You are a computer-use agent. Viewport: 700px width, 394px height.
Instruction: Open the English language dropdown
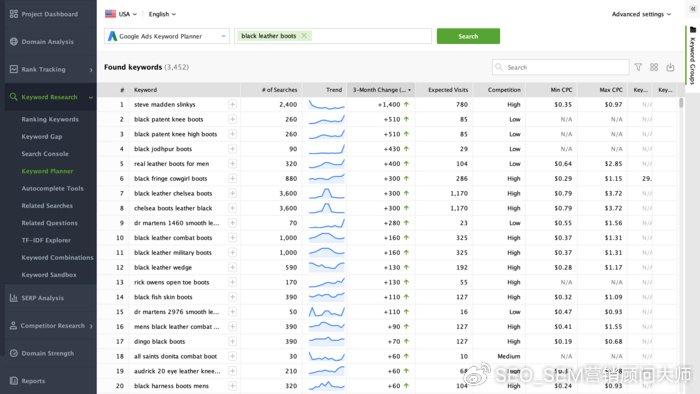(x=162, y=14)
